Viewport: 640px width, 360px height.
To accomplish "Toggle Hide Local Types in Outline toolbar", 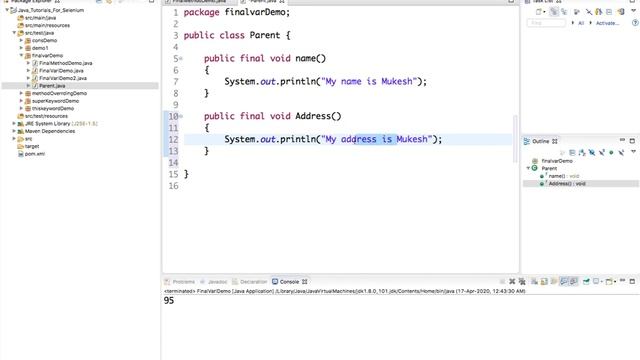I will click(x=622, y=153).
